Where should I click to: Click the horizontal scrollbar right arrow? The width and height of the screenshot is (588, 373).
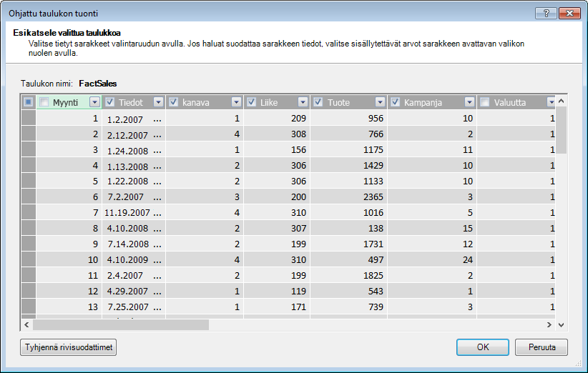click(549, 325)
